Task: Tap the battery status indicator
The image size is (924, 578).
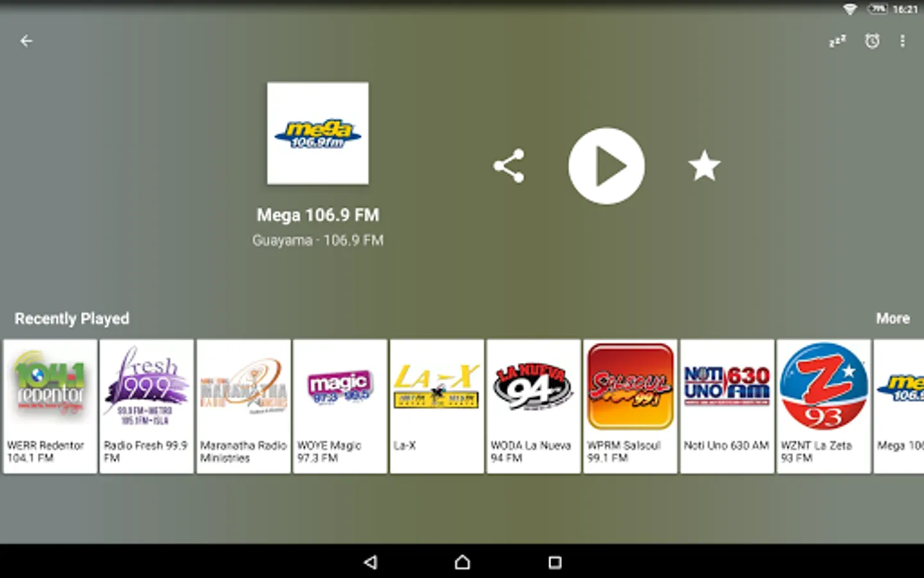Action: (877, 9)
